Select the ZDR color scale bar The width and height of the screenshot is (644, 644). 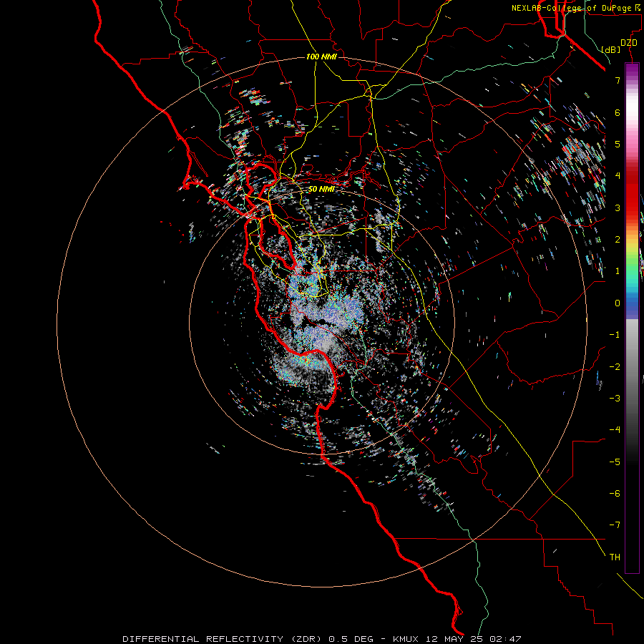[632, 318]
